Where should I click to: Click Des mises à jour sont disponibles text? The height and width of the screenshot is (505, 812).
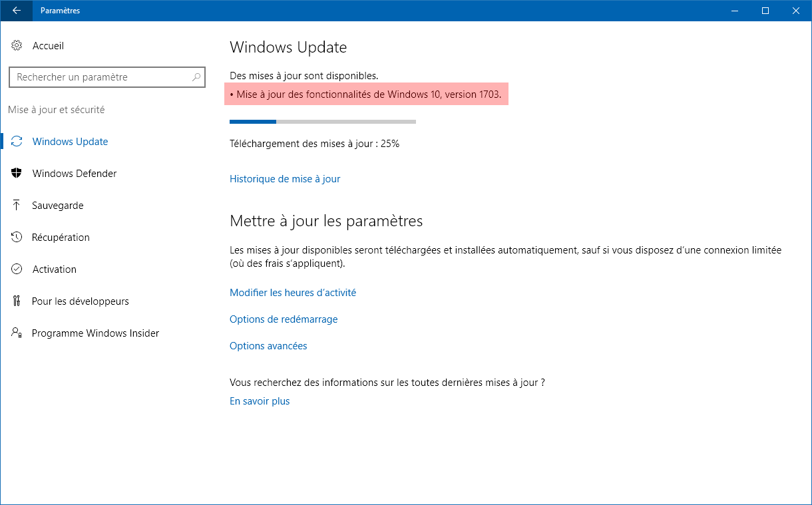pyautogui.click(x=304, y=76)
